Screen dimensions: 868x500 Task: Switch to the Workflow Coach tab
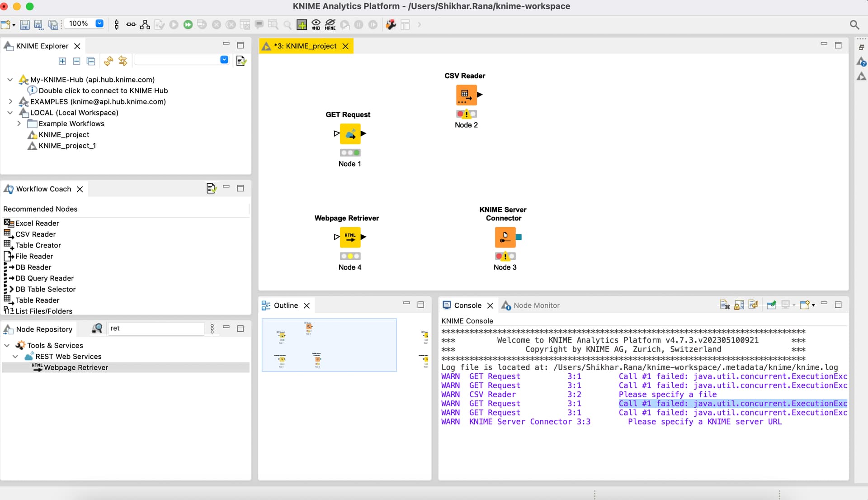point(43,189)
